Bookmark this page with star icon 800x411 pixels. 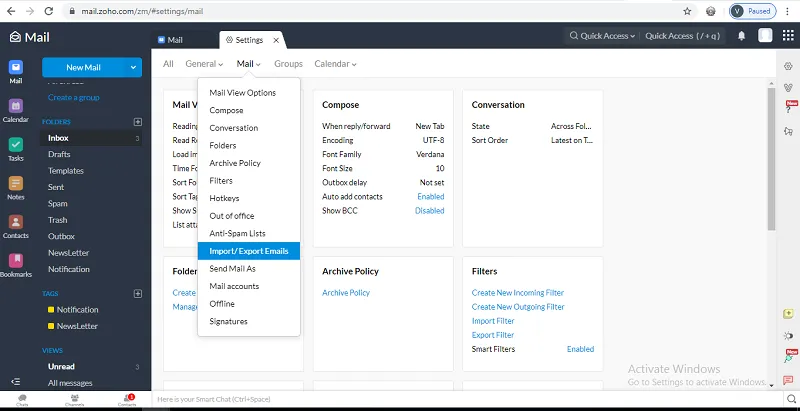coord(687,11)
